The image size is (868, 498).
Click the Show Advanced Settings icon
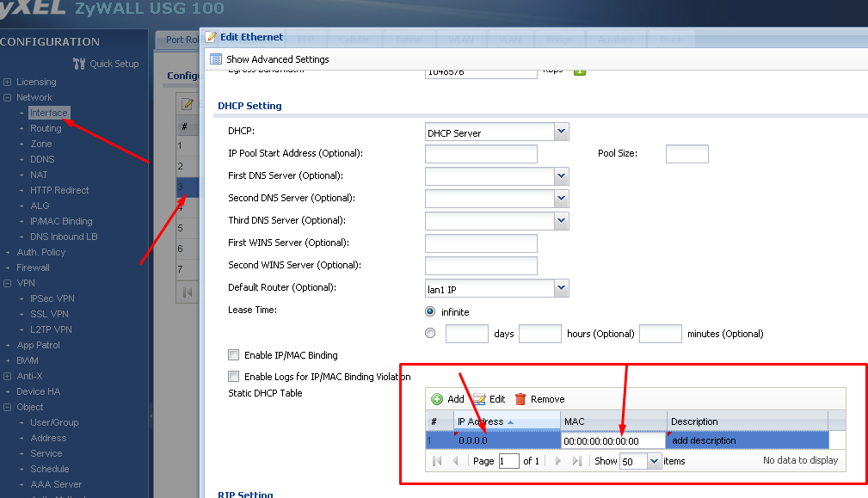tap(216, 59)
